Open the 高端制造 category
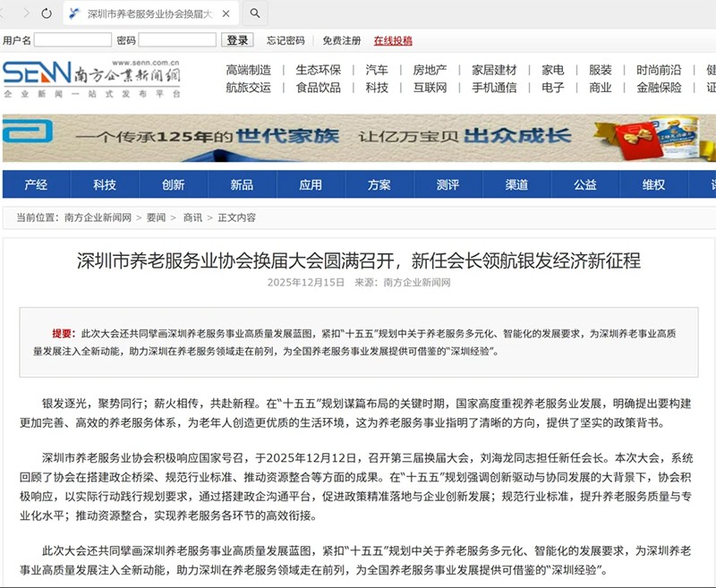This screenshot has height=588, width=716. point(249,70)
